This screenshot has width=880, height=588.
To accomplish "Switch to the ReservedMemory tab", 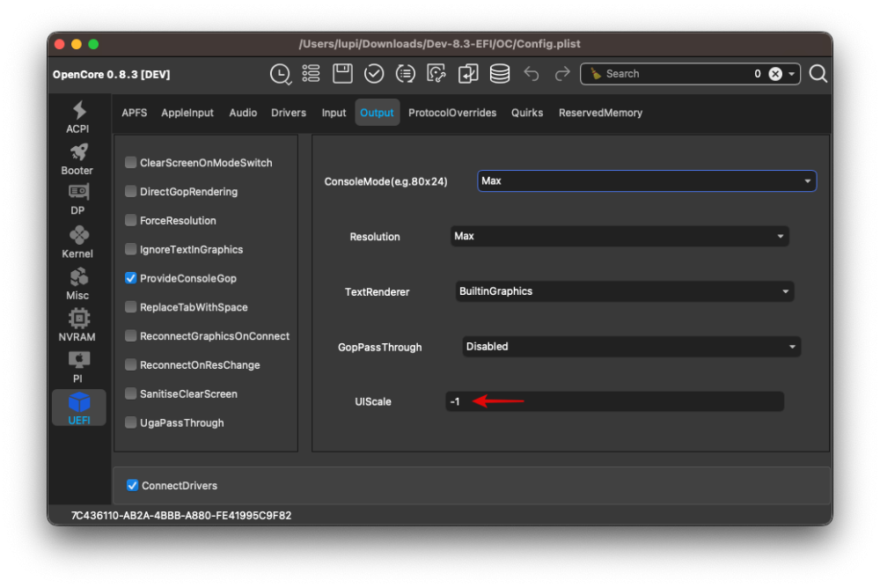I will click(x=600, y=113).
